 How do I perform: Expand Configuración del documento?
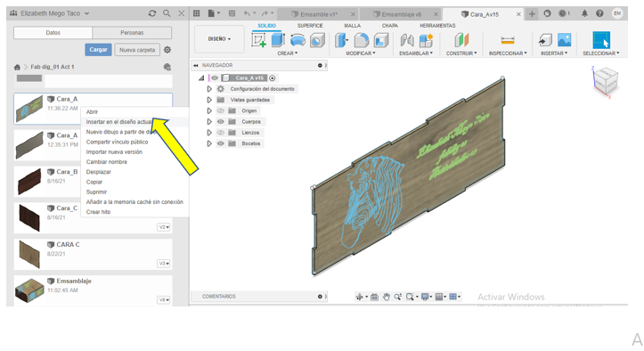click(x=209, y=89)
